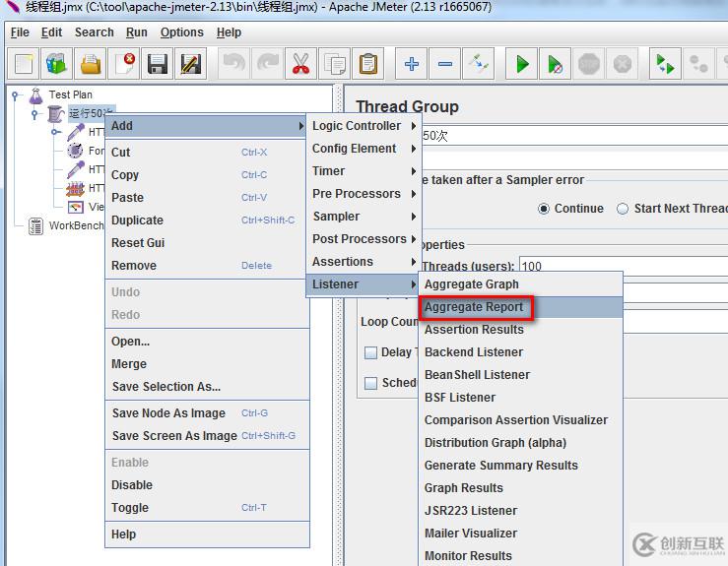Open the Edit menu
Screen dimensions: 728x566
click(51, 32)
